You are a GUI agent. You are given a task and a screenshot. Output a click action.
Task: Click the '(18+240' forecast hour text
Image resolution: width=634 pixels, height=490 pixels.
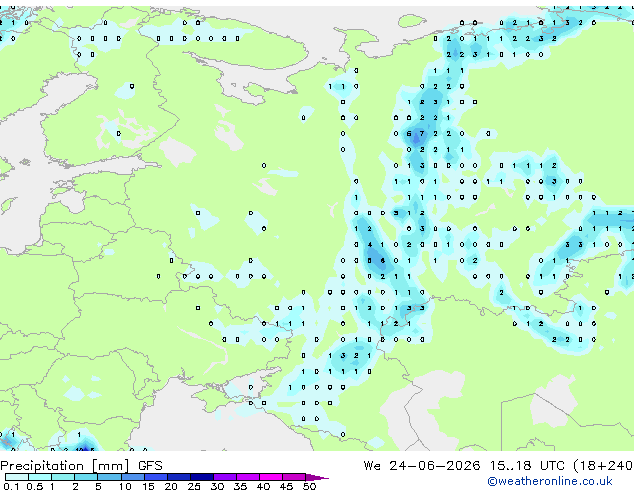tap(603, 466)
